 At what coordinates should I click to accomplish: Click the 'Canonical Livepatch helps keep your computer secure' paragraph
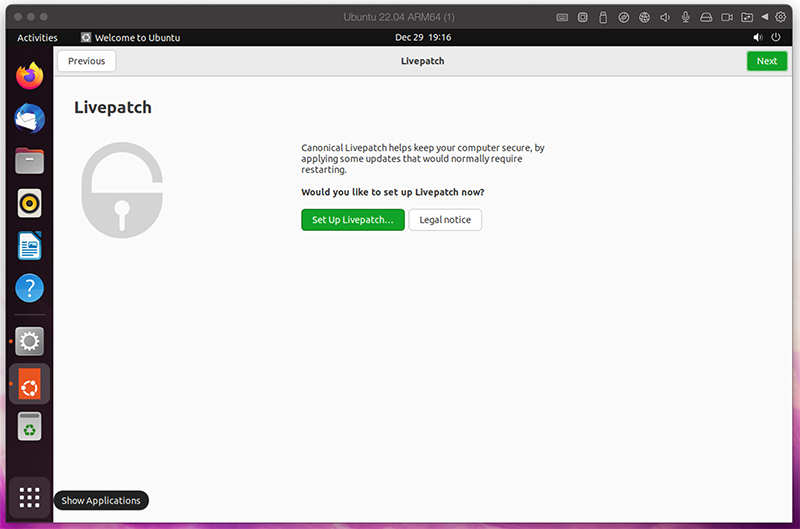[423, 159]
